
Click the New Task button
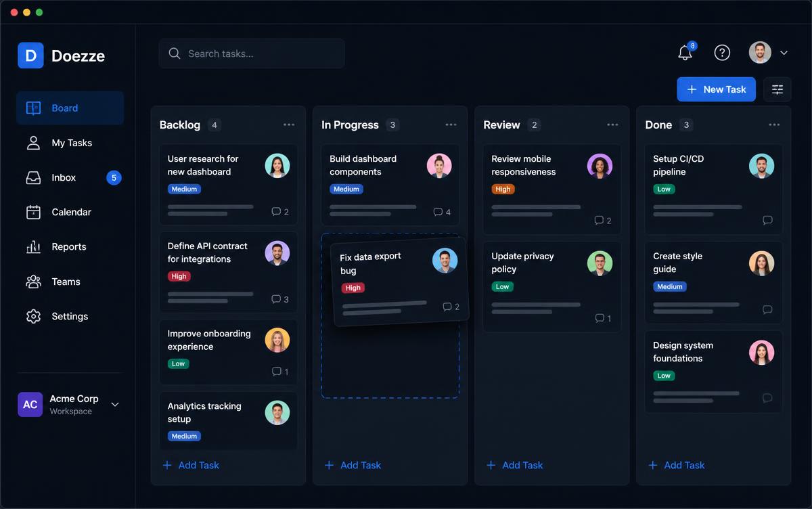[x=716, y=89]
